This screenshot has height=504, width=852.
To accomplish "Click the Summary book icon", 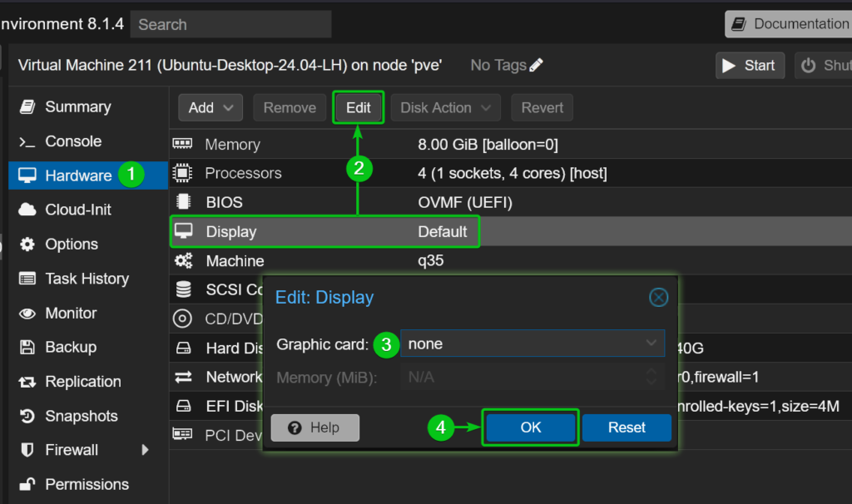I will tap(27, 107).
